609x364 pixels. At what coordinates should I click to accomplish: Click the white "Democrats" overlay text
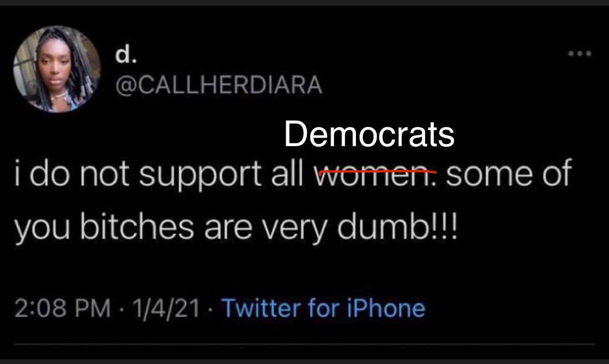pos(369,134)
